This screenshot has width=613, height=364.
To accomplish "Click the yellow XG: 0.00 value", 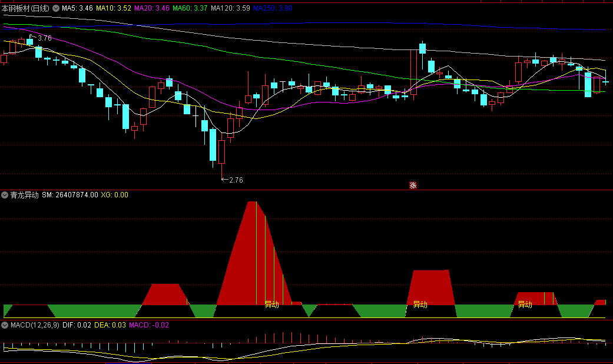I will point(115,195).
